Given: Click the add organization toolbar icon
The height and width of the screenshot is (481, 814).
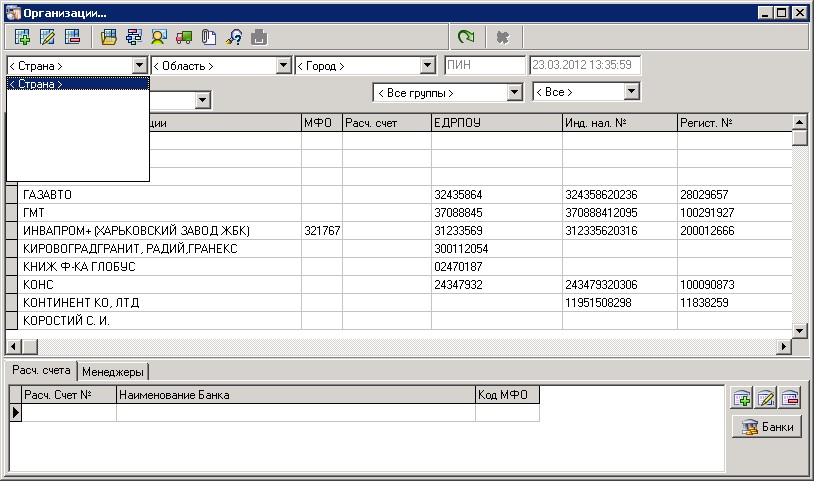Looking at the screenshot, I should 21,37.
